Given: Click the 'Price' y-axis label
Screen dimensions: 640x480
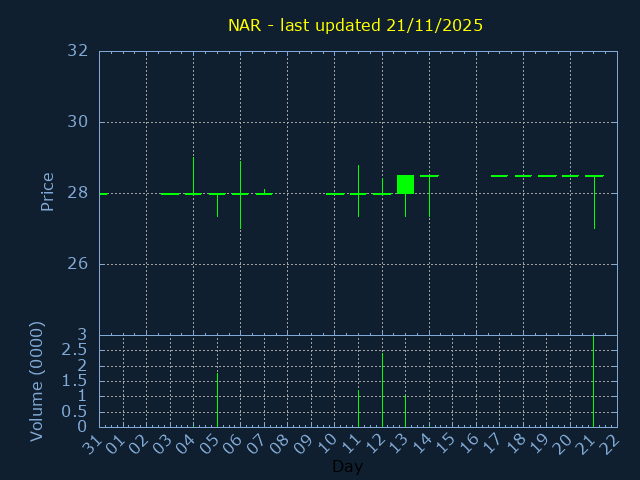Looking at the screenshot, I should click(47, 191).
